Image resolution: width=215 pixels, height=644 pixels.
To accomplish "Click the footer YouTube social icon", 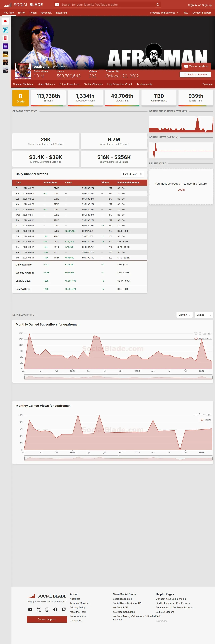I will [30, 610].
